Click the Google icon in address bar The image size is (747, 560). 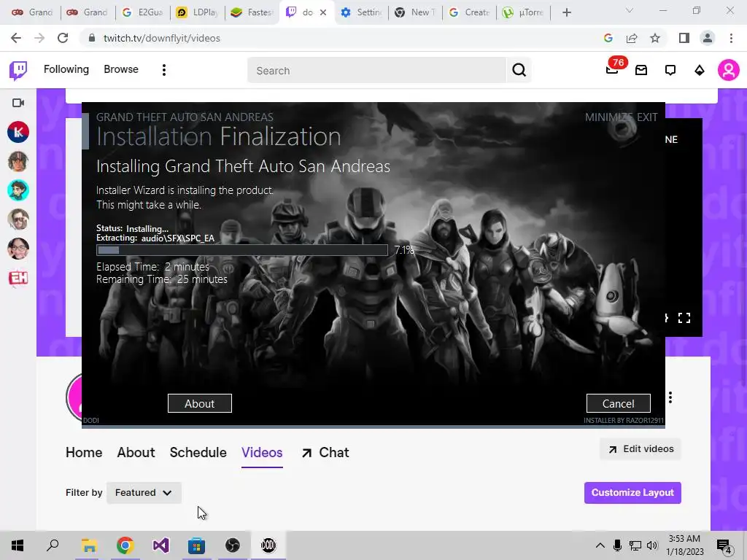(x=608, y=38)
